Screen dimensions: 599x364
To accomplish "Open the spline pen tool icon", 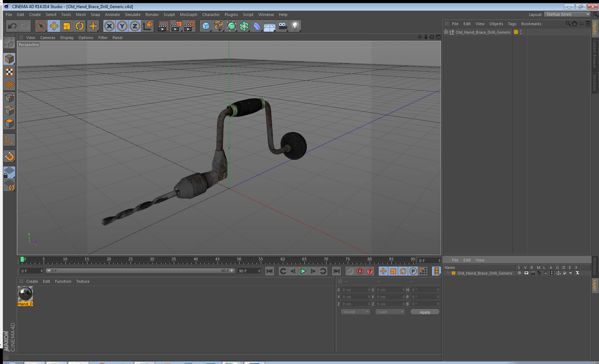I will click(219, 26).
